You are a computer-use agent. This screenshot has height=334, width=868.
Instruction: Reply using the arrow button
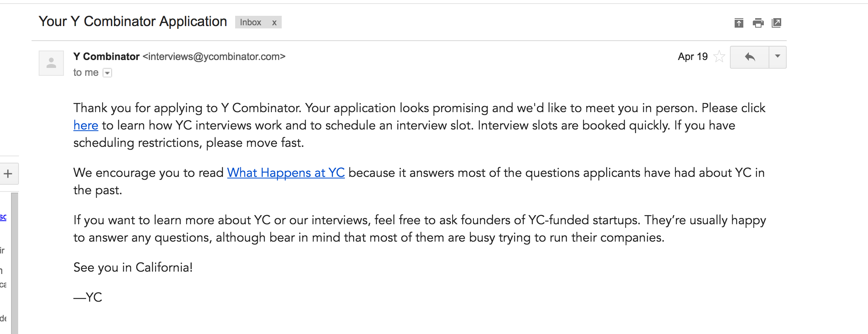tap(750, 57)
